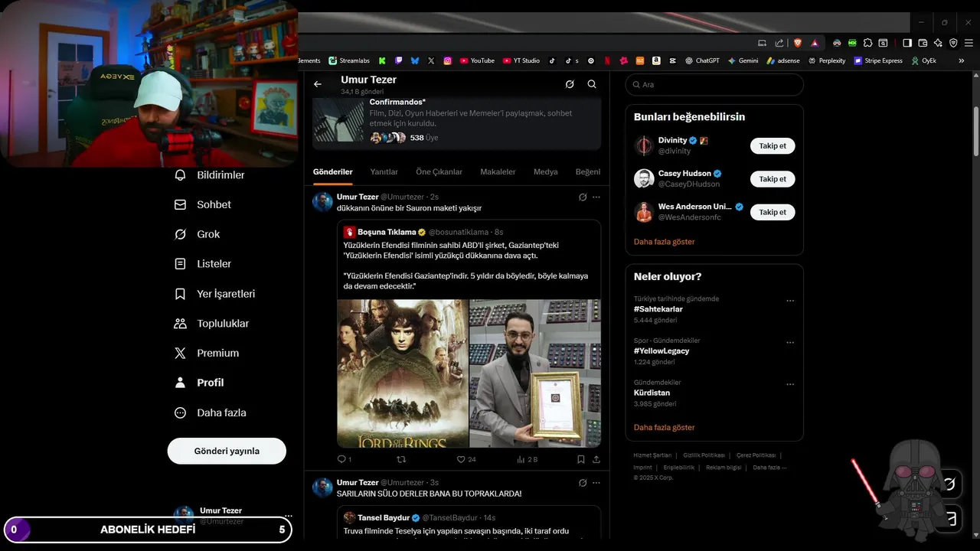Screen dimensions: 980x551
Task: Open Hizmet Şartları footer link
Action: [652, 455]
